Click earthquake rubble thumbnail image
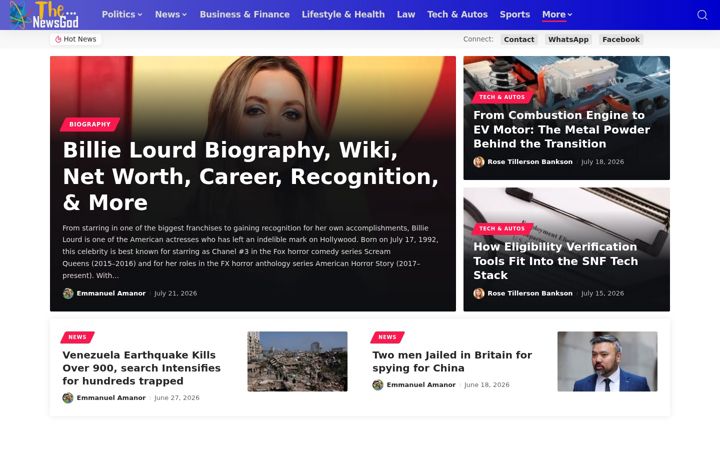720x450 pixels. (x=298, y=361)
